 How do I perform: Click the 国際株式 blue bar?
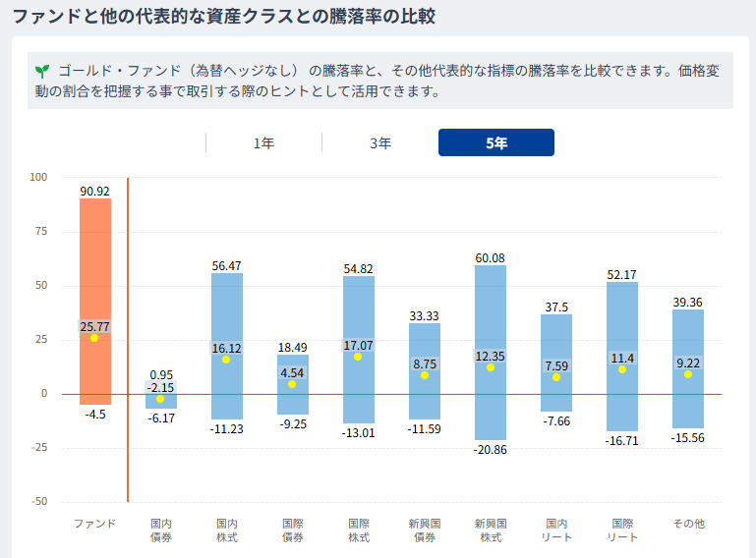(x=359, y=350)
